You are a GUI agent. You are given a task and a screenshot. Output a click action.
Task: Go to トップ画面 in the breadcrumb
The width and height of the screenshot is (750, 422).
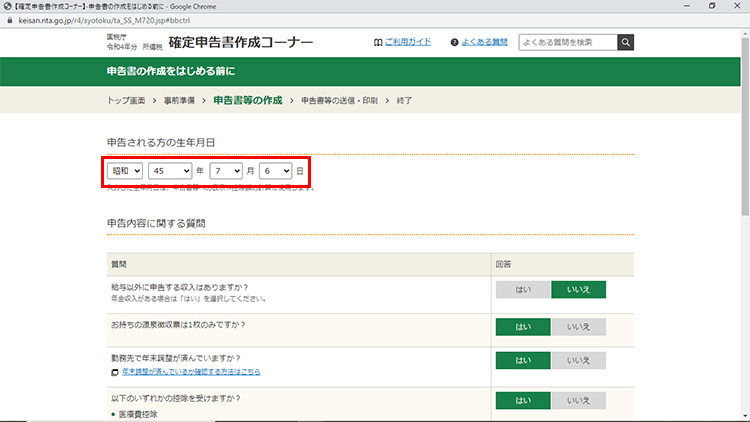pyautogui.click(x=125, y=101)
